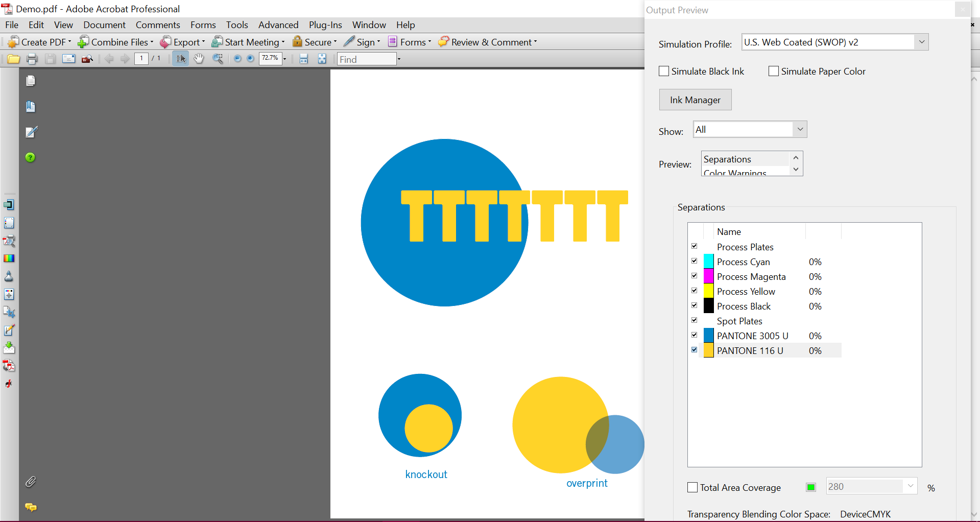Toggle the Process Cyan plate checkbox
Screen dimensions: 980x522
point(695,261)
